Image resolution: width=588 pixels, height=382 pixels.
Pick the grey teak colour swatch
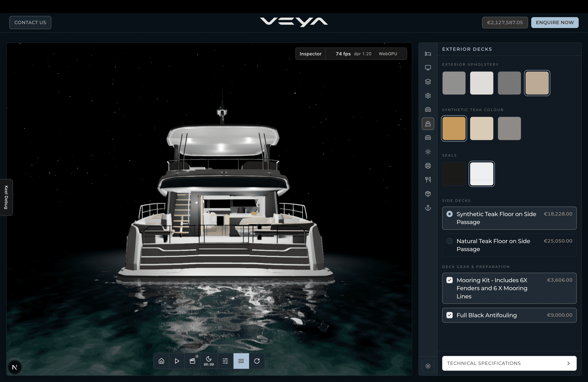click(x=509, y=129)
